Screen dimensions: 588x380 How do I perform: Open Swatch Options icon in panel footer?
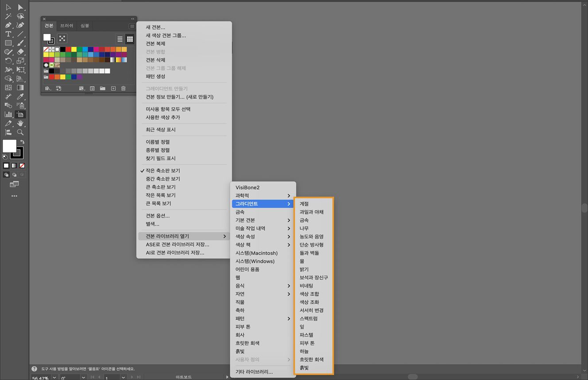(x=92, y=89)
